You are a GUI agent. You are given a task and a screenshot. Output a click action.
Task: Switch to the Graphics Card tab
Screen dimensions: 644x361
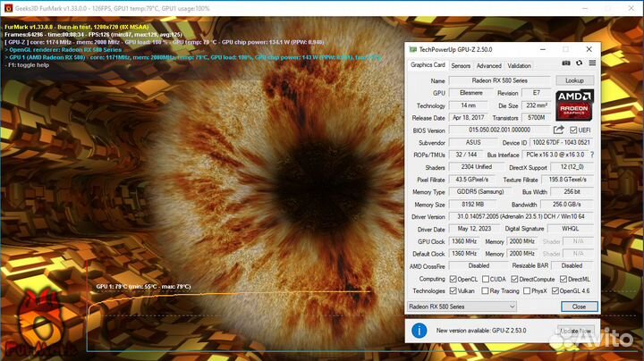[428, 65]
